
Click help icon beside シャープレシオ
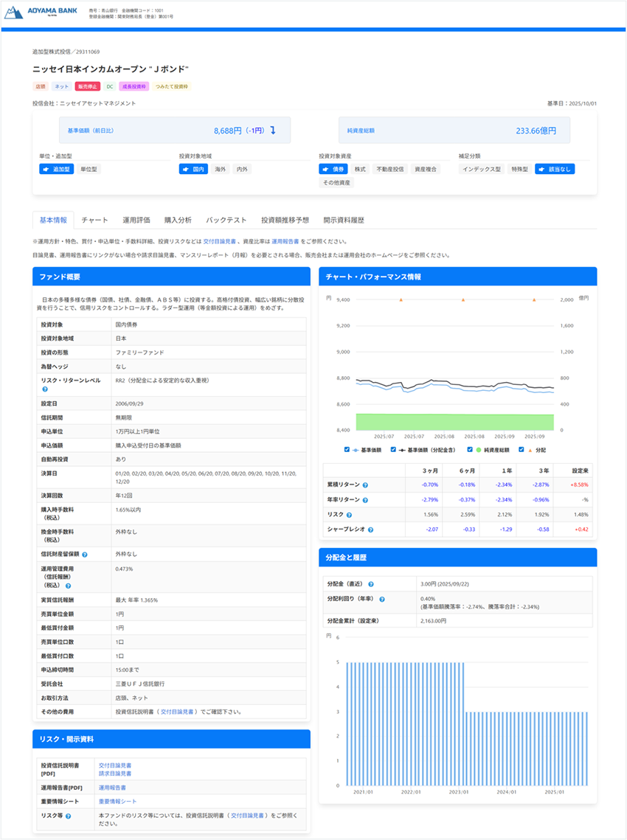[370, 530]
